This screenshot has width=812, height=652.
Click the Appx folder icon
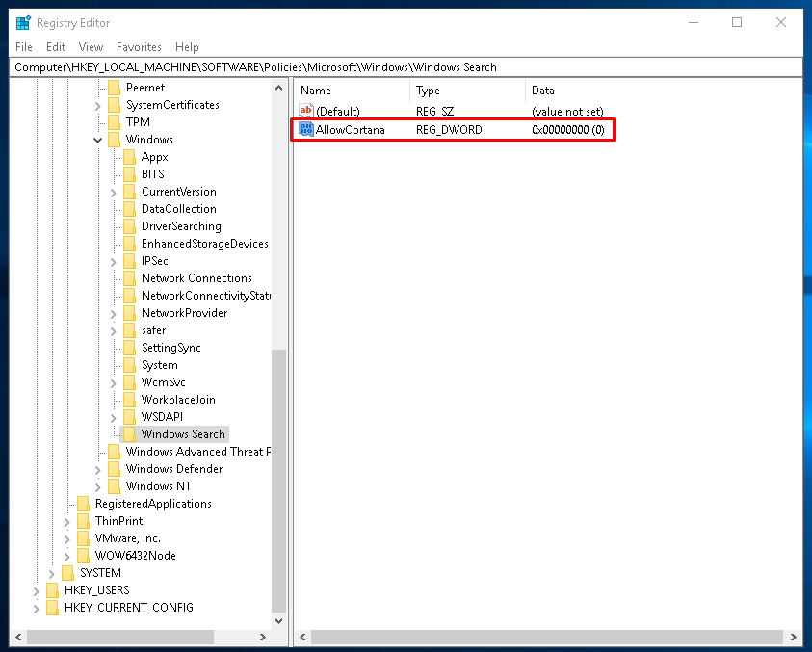click(x=129, y=157)
